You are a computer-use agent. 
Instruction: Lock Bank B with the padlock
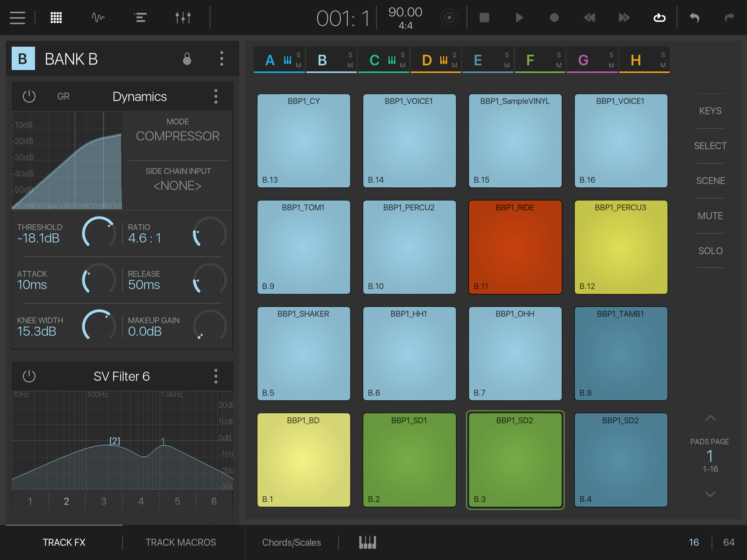coord(187,59)
